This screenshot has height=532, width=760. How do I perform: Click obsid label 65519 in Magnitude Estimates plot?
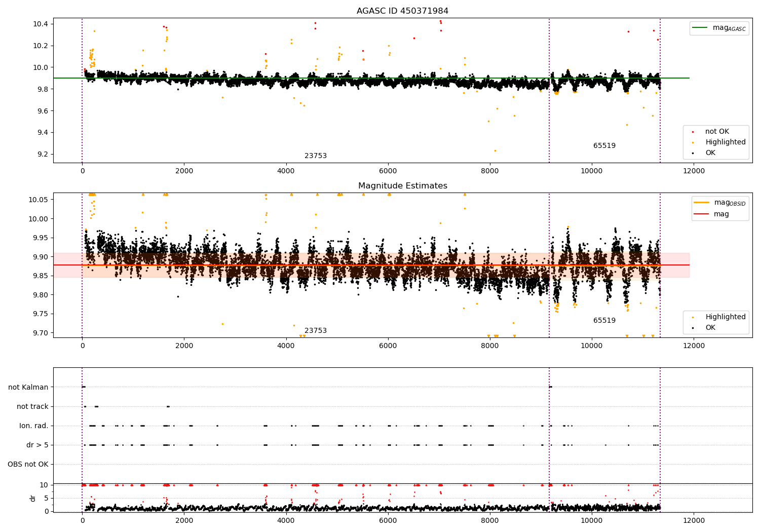[604, 321]
